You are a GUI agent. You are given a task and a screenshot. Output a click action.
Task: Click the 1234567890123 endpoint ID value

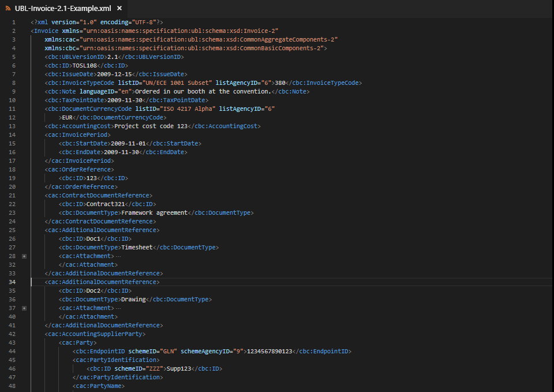pyautogui.click(x=270, y=351)
